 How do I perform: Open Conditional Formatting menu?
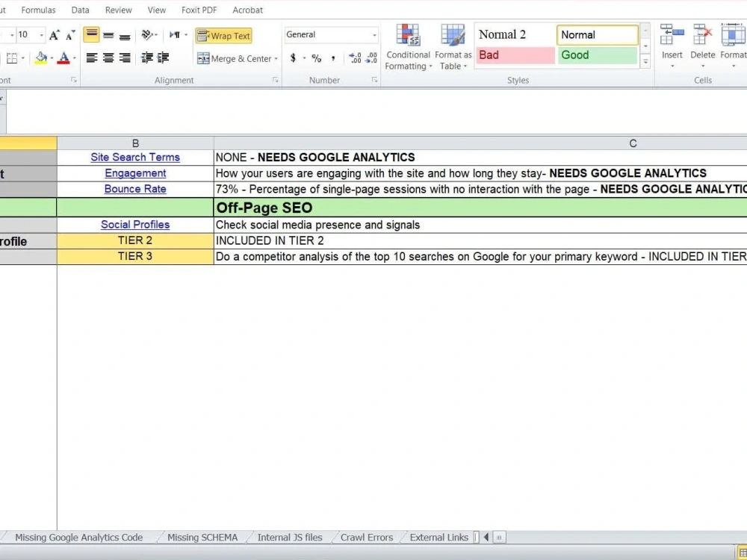click(x=408, y=47)
